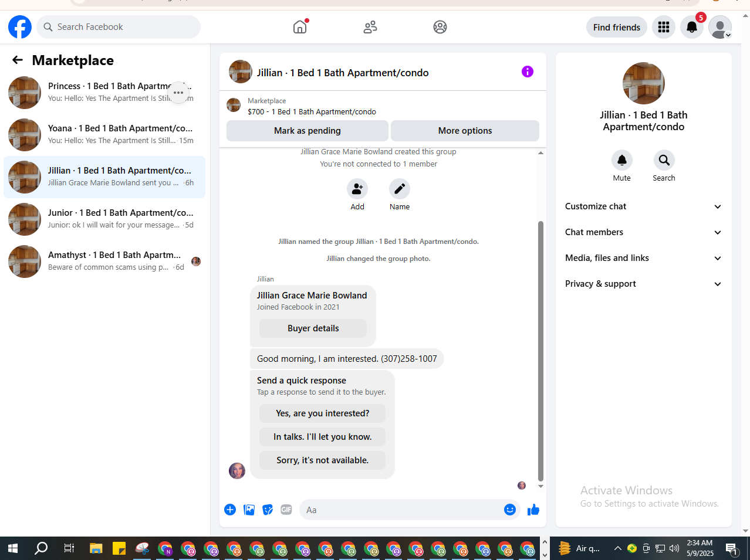Open Windows notification center icon
Viewport: 750px width, 560px height.
click(732, 549)
